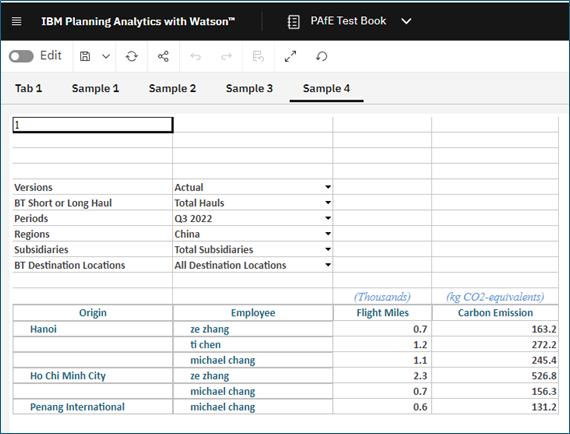Click the China value cell
This screenshot has width=570, height=434.
[252, 234]
